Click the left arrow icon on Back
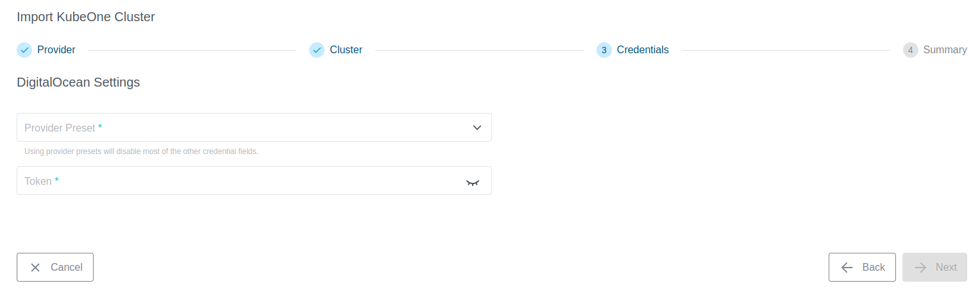 [847, 268]
